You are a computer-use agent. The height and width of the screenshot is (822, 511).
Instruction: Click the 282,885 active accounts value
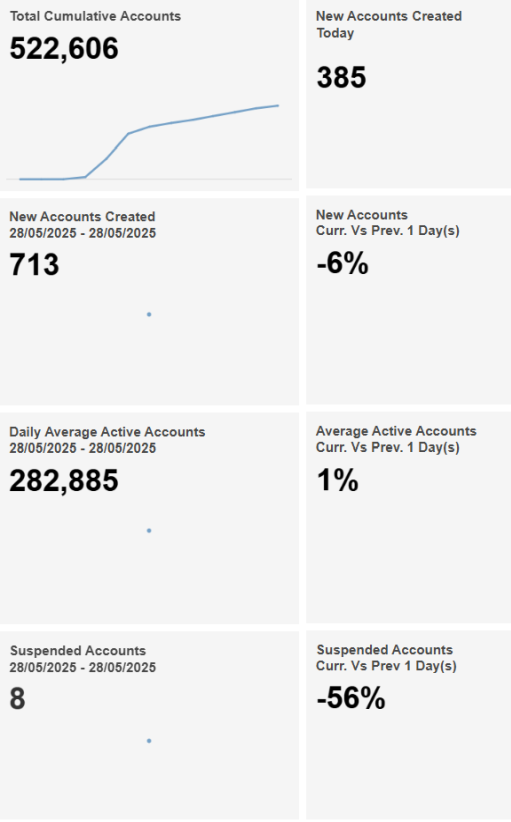pos(64,481)
